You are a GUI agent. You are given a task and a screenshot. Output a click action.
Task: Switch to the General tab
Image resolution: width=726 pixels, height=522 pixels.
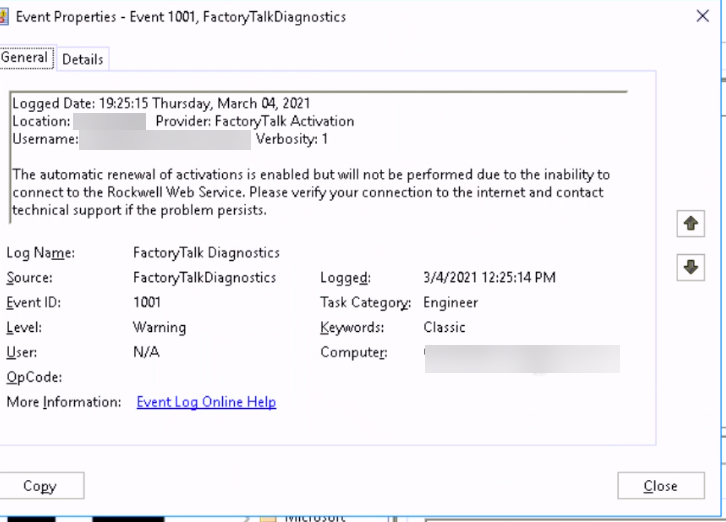click(25, 58)
